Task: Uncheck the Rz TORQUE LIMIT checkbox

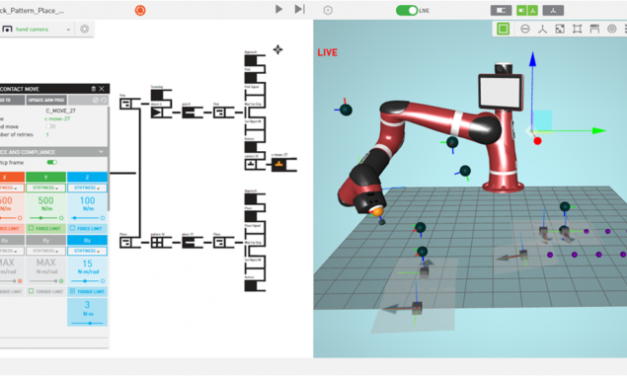Action: pos(72,291)
